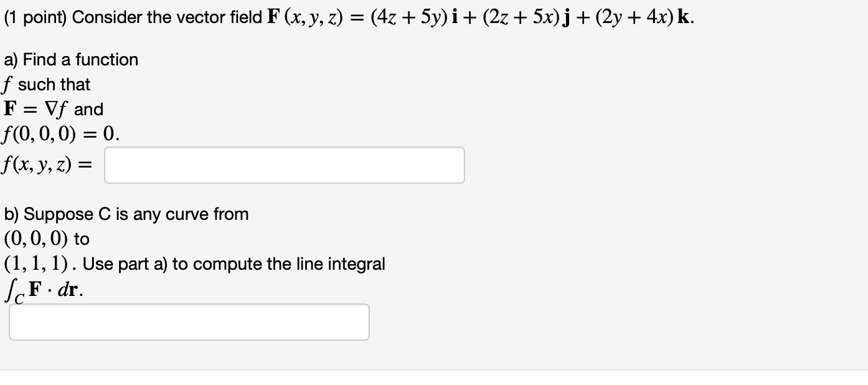Viewport: 868px width, 385px height.
Task: Select the text 'F = ∇f and'
Action: [x=53, y=109]
